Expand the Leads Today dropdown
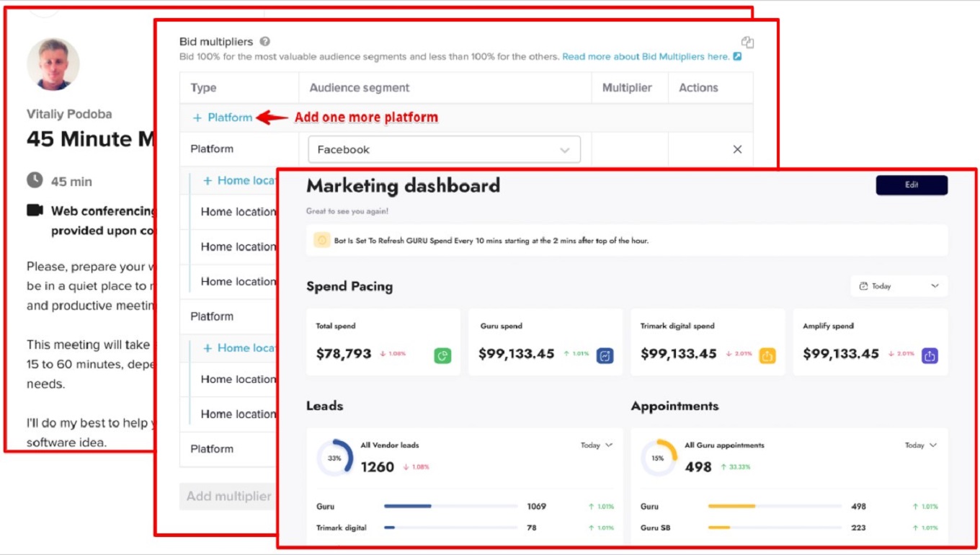 pos(597,445)
